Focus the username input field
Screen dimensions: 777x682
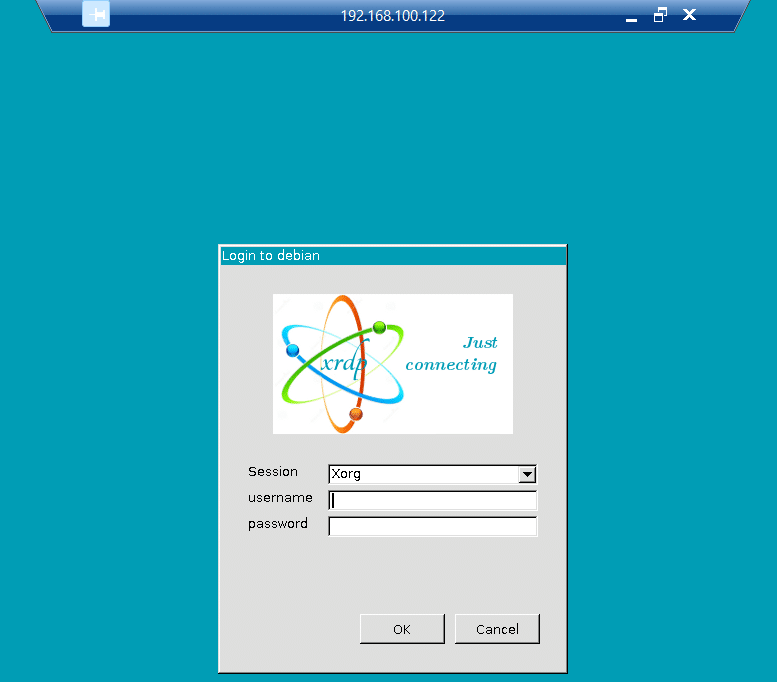[x=432, y=501]
